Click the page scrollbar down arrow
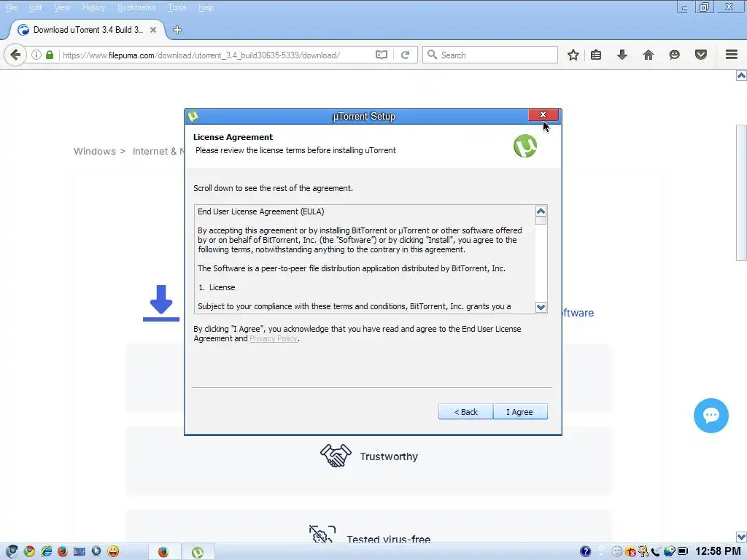 click(x=741, y=537)
